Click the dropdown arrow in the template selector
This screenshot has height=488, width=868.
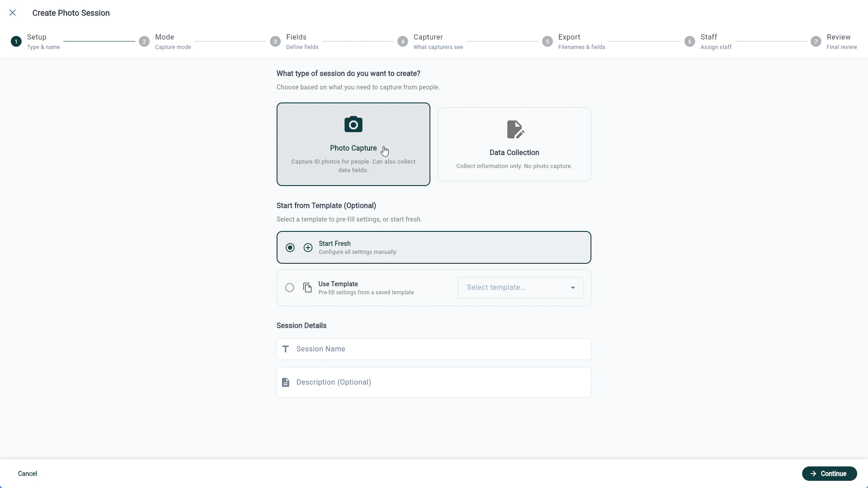click(573, 288)
